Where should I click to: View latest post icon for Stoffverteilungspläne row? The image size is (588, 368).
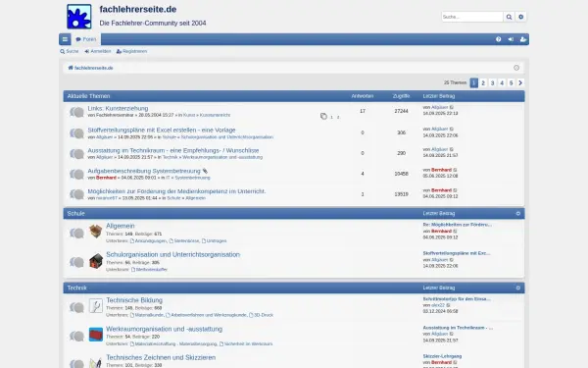pos(452,129)
